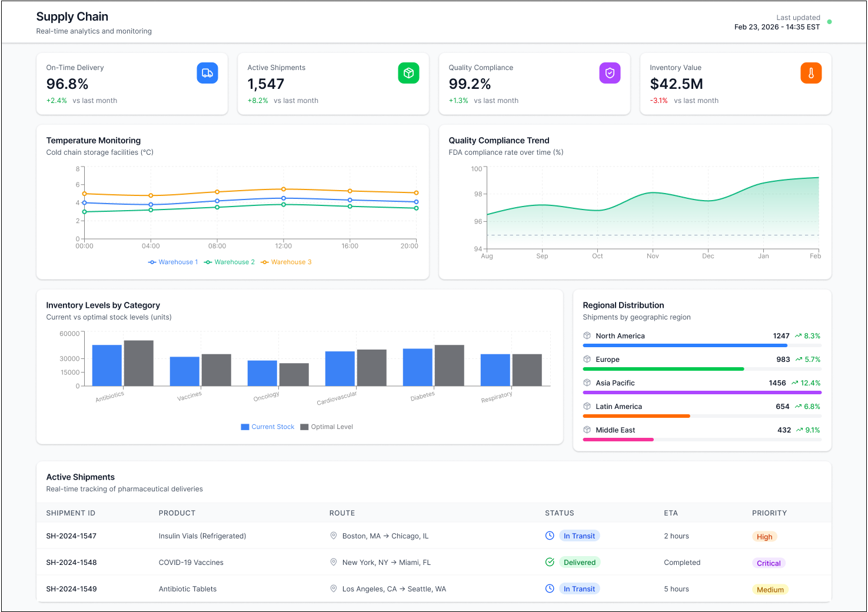Click the map pin icon for Boston to Chicago route

(x=333, y=535)
